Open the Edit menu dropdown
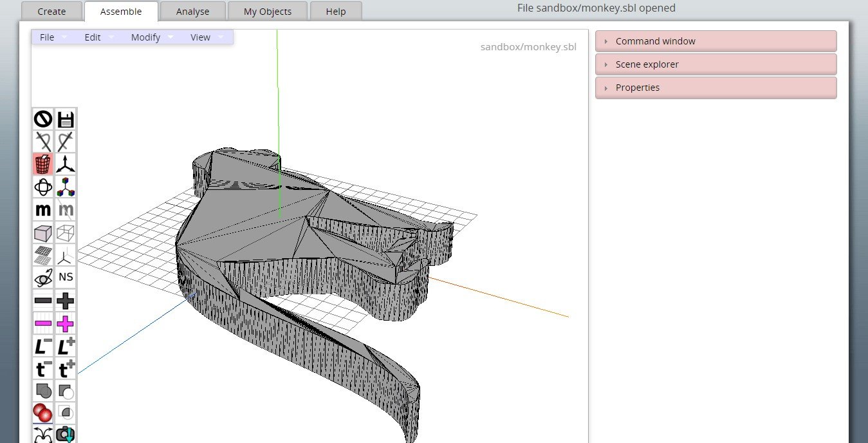Screen dimensions: 868x443 (99, 37)
